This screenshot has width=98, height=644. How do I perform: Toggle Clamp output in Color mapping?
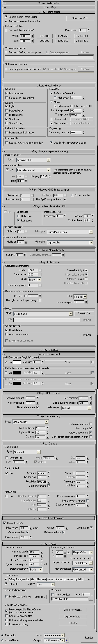pyautogui.click(x=91, y=428)
